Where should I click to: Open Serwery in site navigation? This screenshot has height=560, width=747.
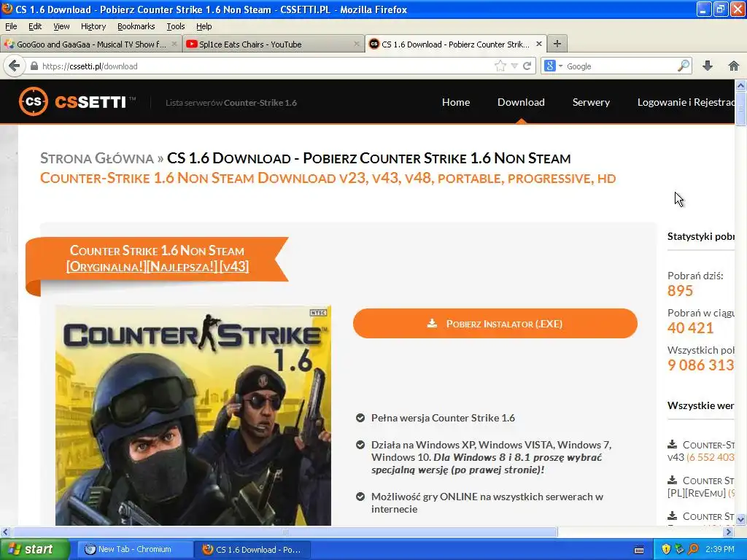click(x=591, y=102)
